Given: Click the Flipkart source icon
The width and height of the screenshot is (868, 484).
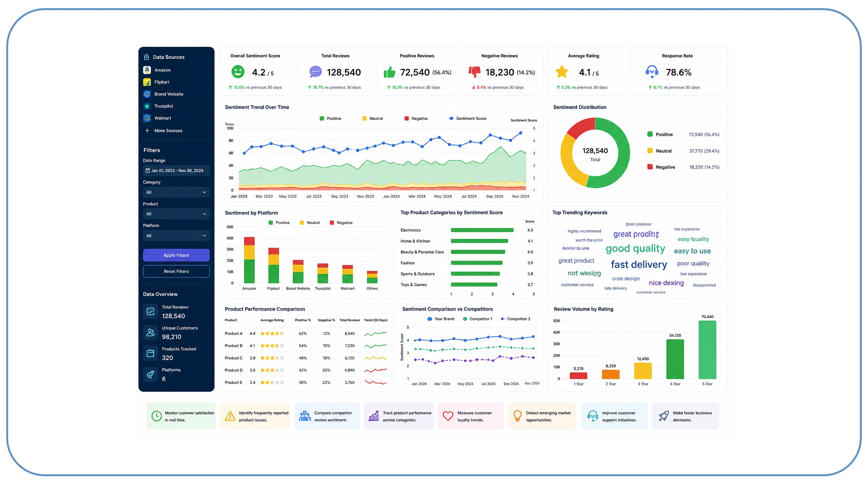Looking at the screenshot, I should 147,82.
